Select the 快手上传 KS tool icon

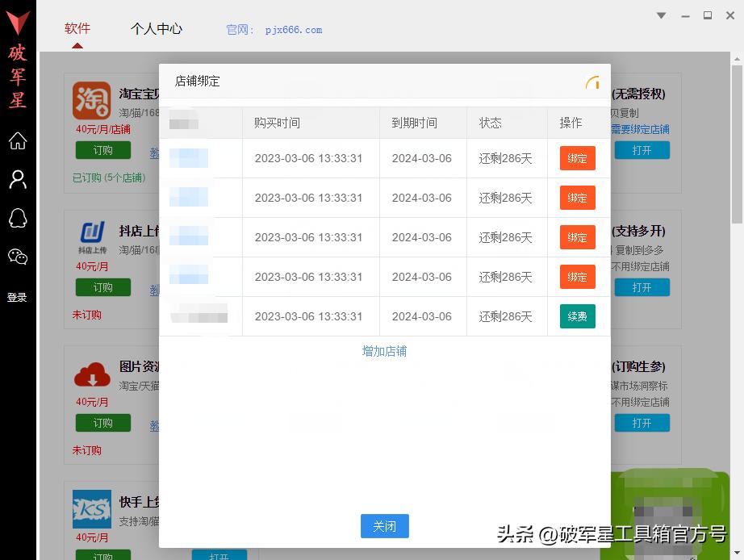(91, 508)
